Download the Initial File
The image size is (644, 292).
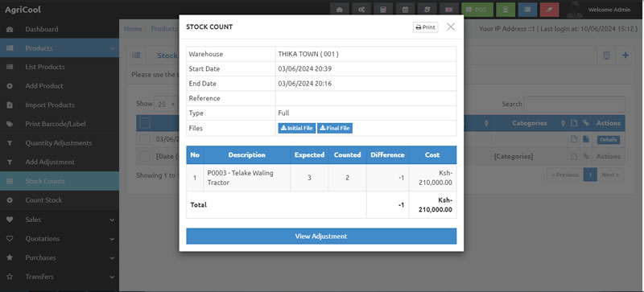(x=296, y=128)
